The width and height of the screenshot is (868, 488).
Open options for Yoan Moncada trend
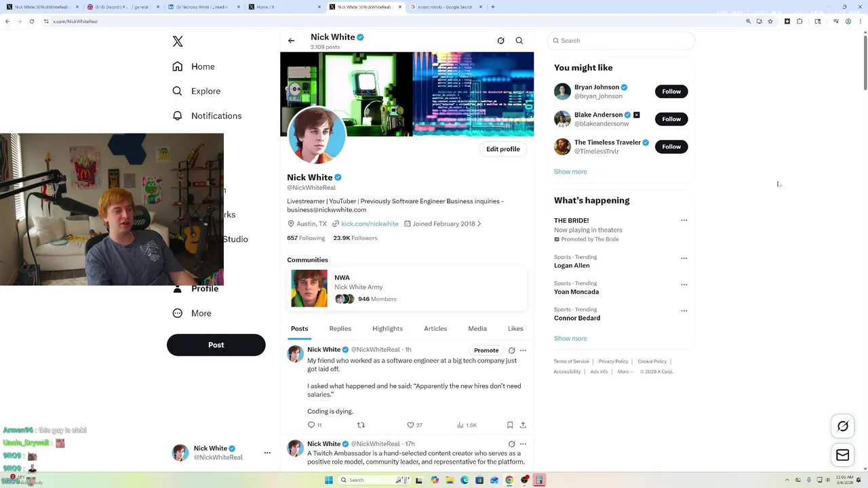pos(684,285)
